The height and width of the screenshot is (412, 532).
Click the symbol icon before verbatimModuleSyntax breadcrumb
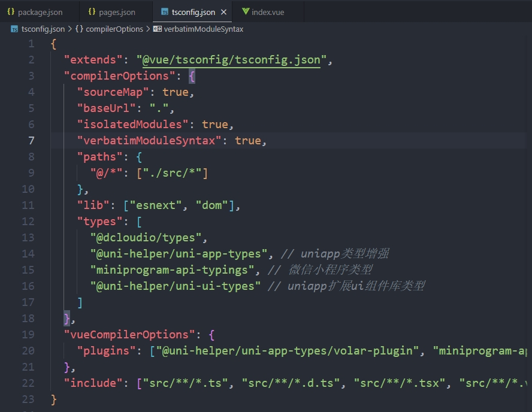pyautogui.click(x=158, y=29)
